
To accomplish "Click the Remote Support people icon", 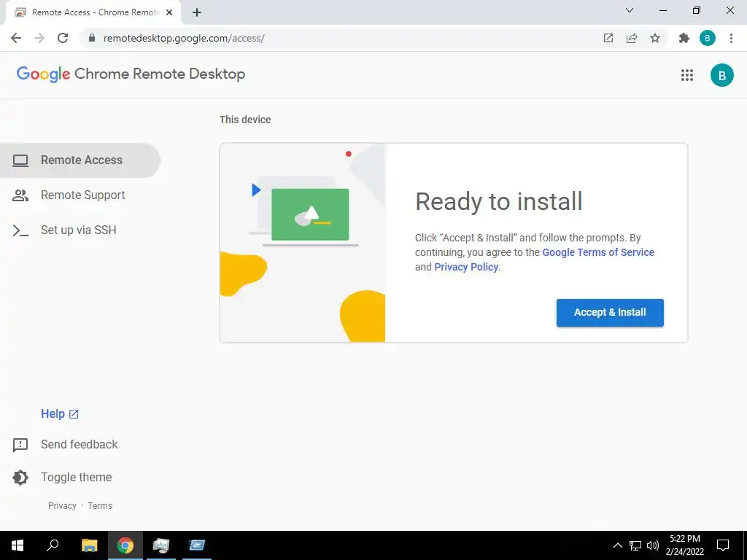I will [20, 195].
